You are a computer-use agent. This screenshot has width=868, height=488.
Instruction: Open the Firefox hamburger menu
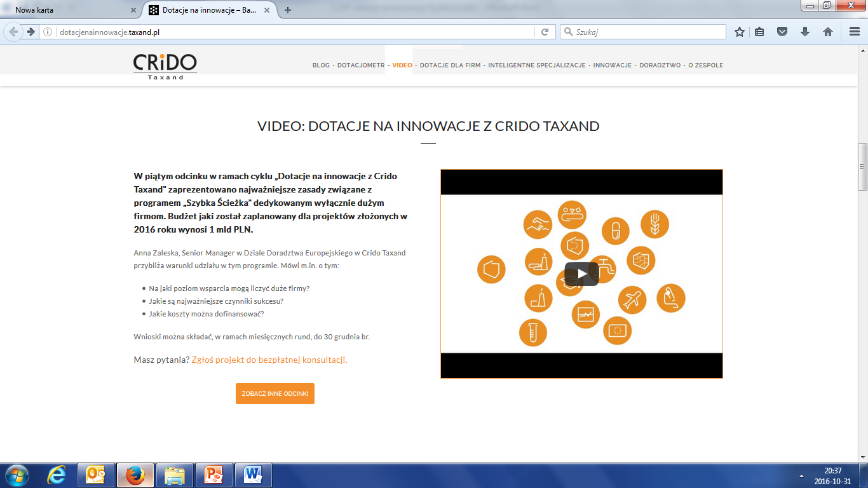tap(854, 32)
